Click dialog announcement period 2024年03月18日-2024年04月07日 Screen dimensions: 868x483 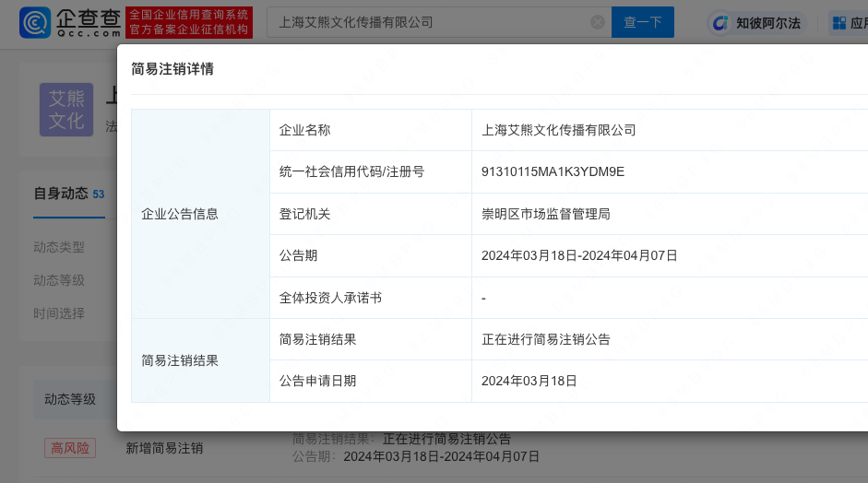579,255
